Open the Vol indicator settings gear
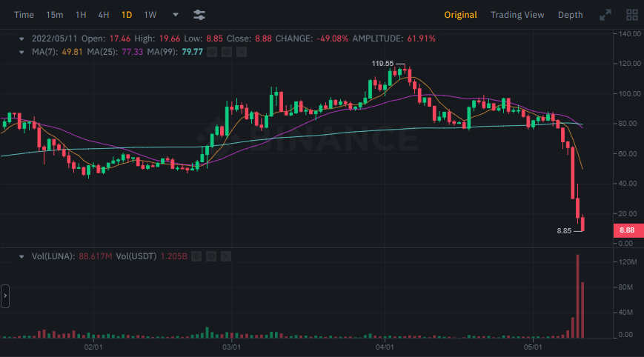 (x=211, y=256)
